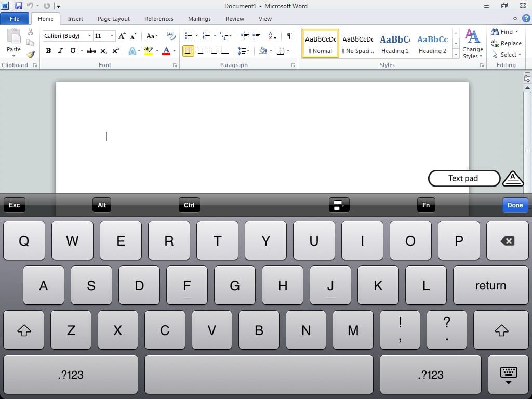Click the Undo icon in title bar

[x=30, y=6]
